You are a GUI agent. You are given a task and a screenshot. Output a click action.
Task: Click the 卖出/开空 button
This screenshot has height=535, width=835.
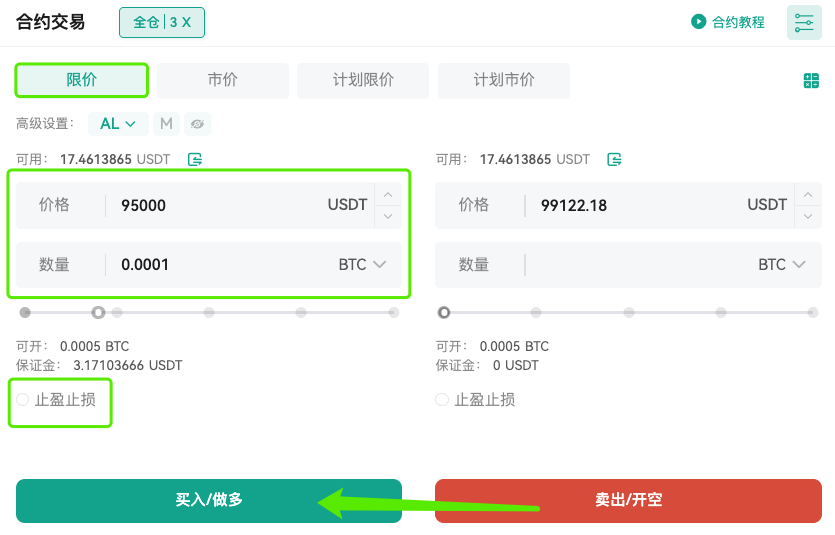click(628, 500)
